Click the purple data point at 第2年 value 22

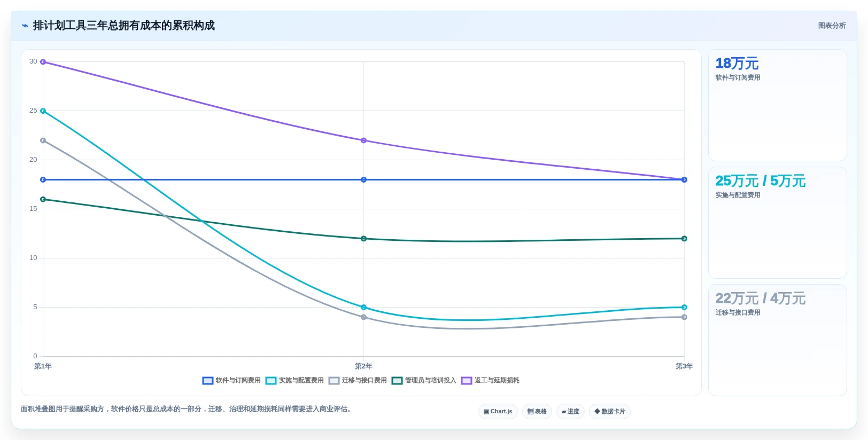tap(363, 140)
